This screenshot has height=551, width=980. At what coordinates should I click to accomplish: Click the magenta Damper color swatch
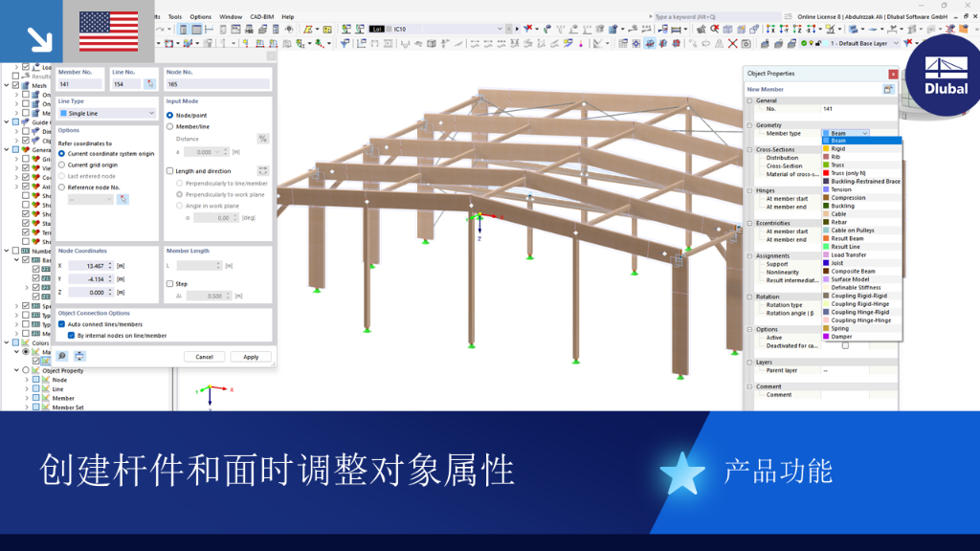pyautogui.click(x=826, y=337)
